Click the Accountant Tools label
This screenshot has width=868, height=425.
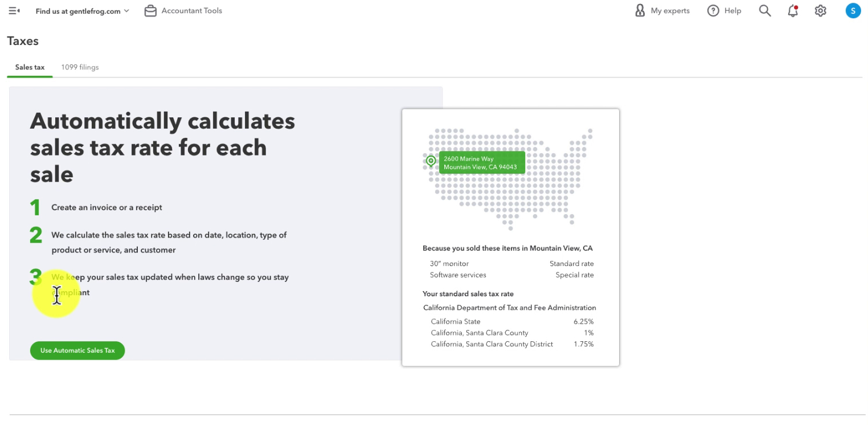(192, 11)
